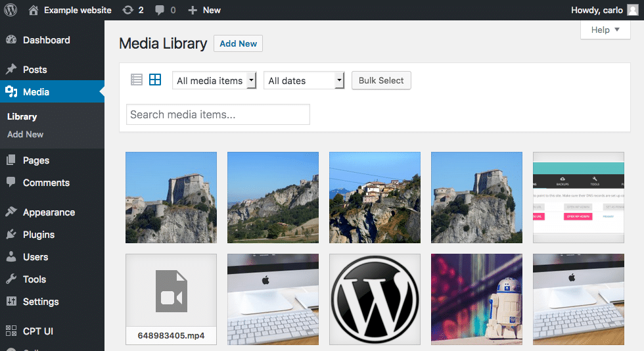Viewport: 644px width, 351px height.
Task: Click the Pages icon in sidebar
Action: pyautogui.click(x=12, y=160)
